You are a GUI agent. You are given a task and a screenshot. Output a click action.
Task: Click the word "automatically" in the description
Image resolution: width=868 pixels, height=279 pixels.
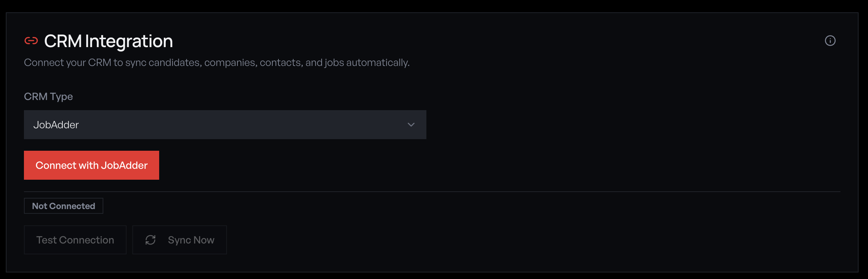click(377, 63)
